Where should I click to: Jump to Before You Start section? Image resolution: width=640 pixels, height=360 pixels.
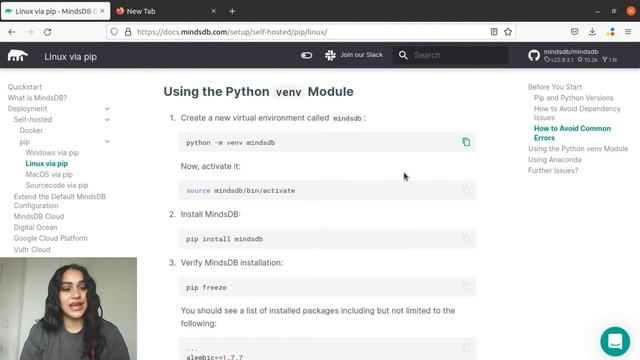tap(555, 87)
